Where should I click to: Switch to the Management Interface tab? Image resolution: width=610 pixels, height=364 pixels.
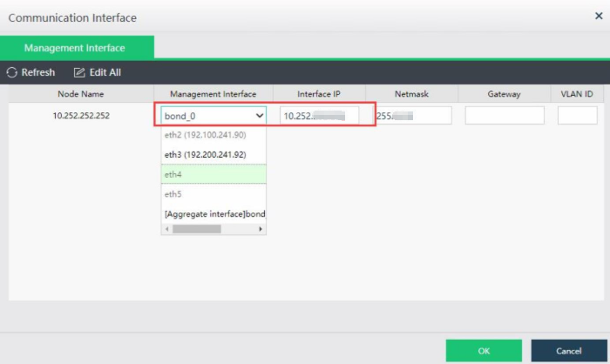point(77,47)
